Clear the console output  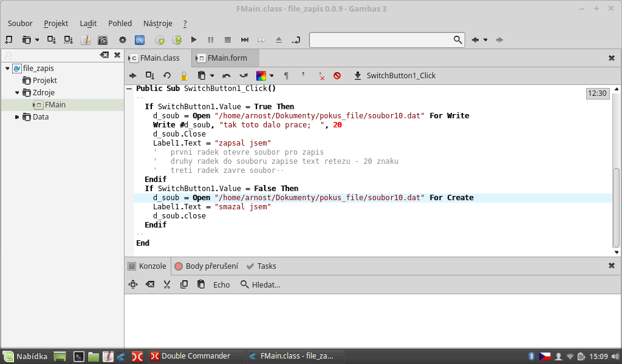point(150,284)
